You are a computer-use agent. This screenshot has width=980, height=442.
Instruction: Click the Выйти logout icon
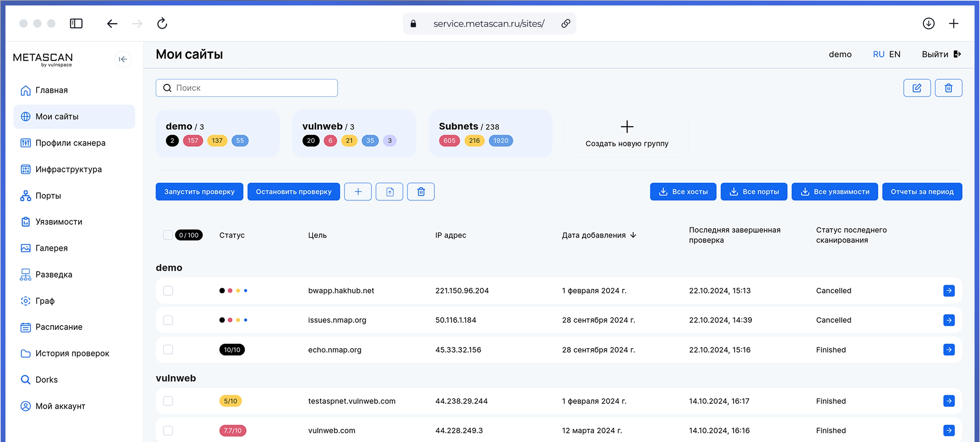[957, 54]
